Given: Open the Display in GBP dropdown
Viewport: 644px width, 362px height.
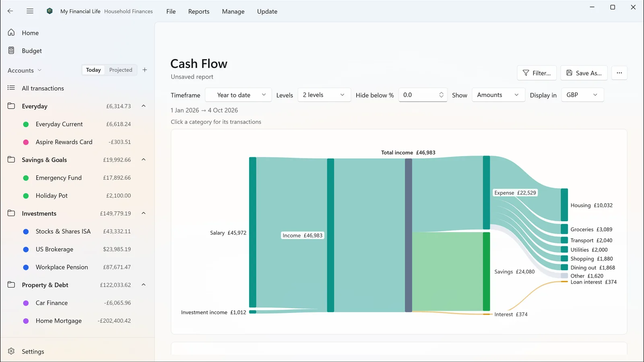Looking at the screenshot, I should [582, 95].
